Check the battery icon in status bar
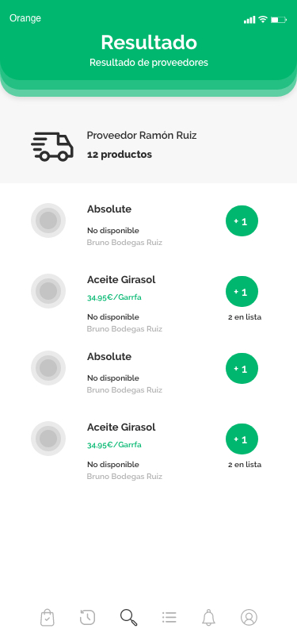 coord(279,20)
